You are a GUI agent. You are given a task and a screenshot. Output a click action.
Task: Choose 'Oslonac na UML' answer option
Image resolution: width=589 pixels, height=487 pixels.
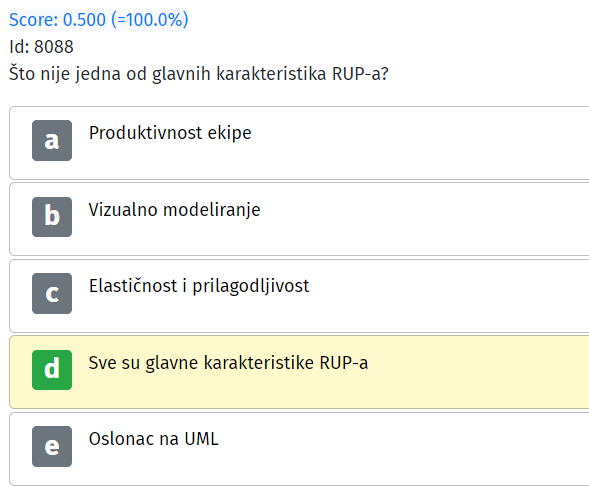click(x=154, y=439)
